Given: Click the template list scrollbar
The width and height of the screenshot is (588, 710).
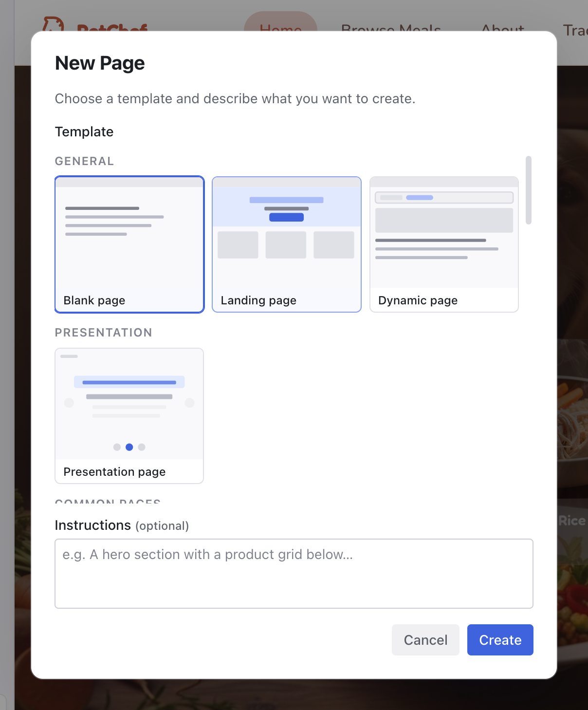Looking at the screenshot, I should tap(529, 190).
